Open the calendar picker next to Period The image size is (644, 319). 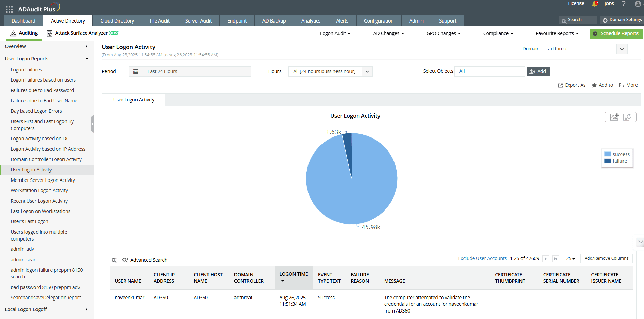[x=135, y=71]
